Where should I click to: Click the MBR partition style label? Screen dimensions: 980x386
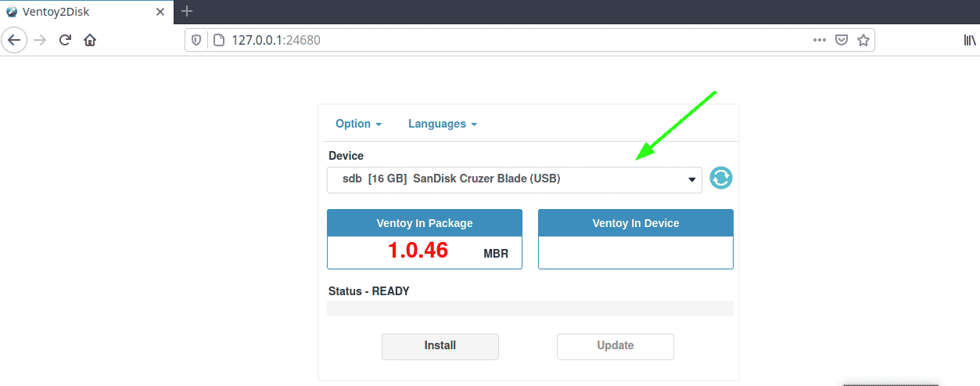[x=496, y=254]
